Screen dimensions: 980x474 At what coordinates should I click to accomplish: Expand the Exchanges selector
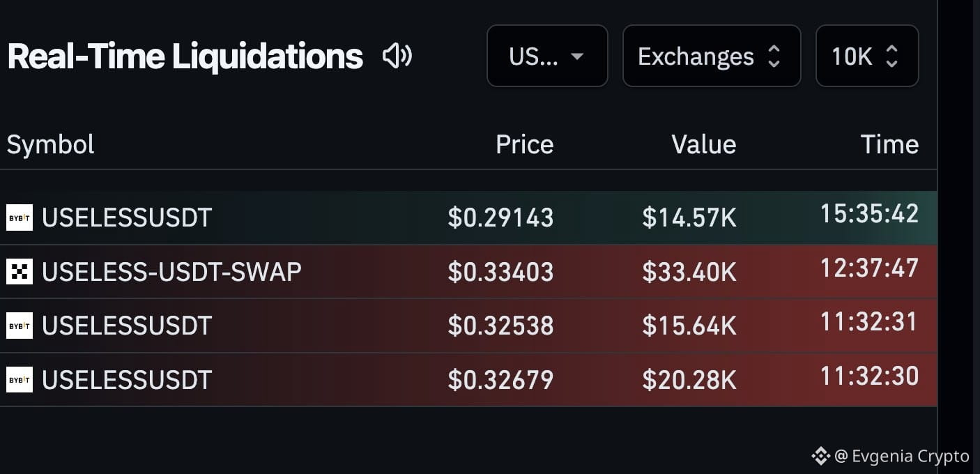(x=712, y=56)
